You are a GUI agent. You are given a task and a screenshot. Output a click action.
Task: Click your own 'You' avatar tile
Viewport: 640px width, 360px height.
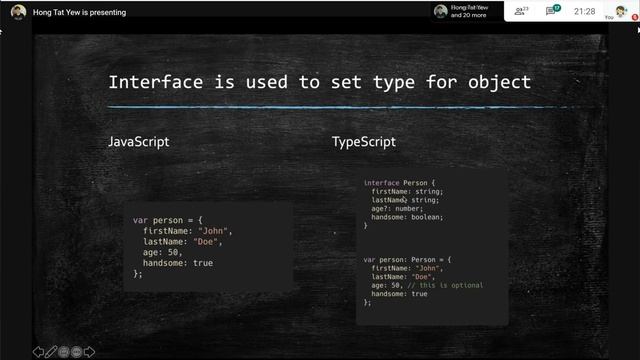tap(620, 12)
